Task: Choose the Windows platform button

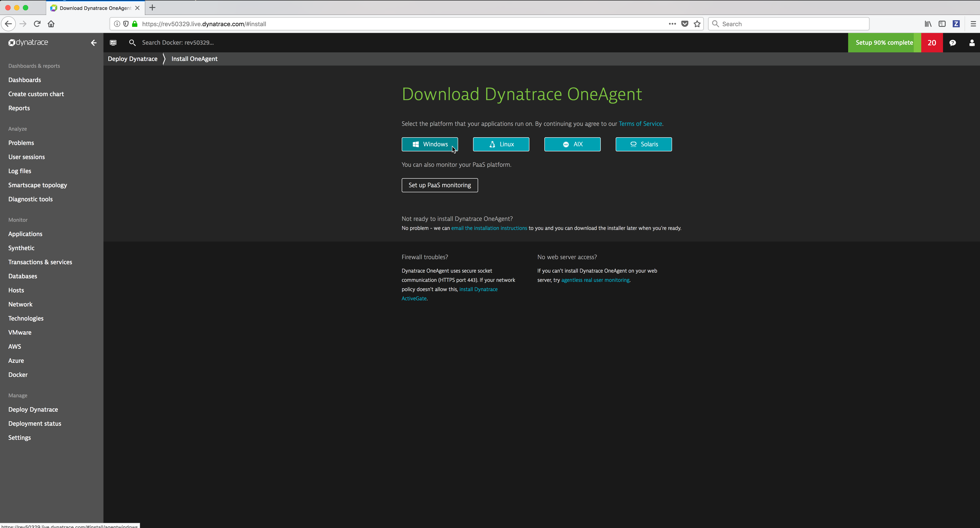Action: 429,144
